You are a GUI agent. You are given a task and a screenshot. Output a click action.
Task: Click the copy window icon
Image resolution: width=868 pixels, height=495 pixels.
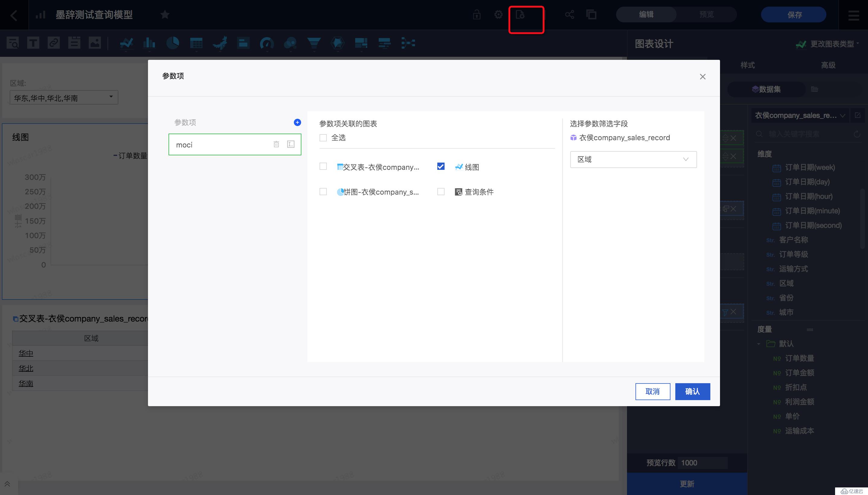coord(591,15)
